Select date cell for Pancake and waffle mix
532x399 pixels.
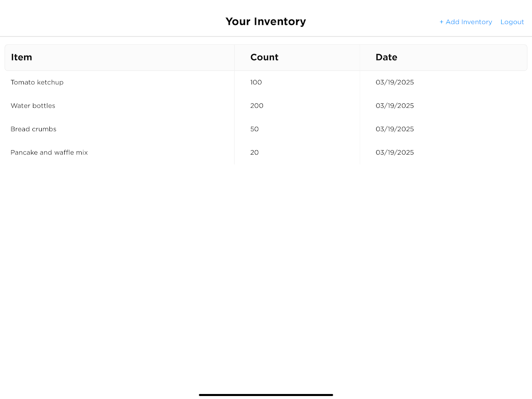click(x=395, y=153)
